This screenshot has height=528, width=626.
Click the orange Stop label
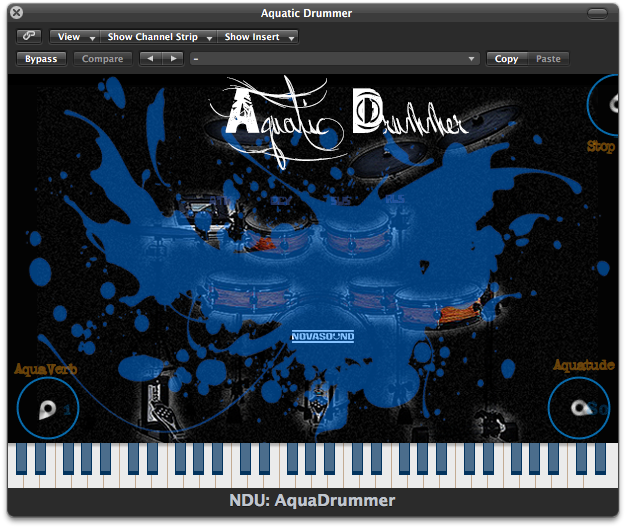point(601,146)
